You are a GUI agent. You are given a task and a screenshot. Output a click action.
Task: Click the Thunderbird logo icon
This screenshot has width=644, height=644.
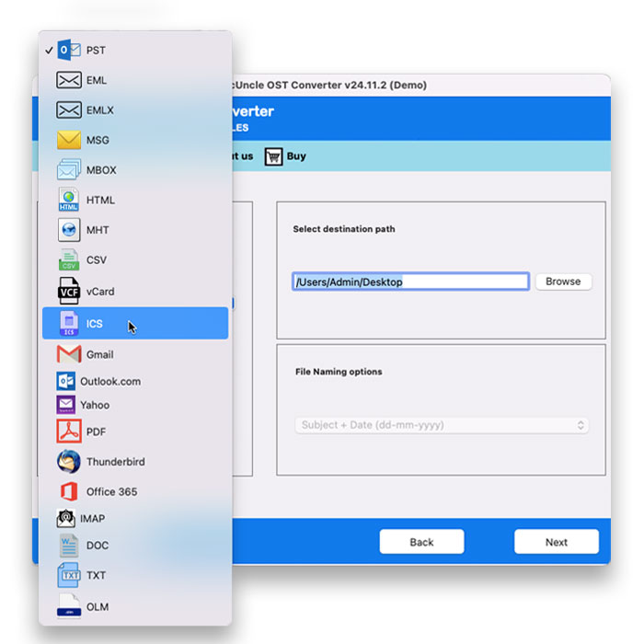tap(70, 462)
